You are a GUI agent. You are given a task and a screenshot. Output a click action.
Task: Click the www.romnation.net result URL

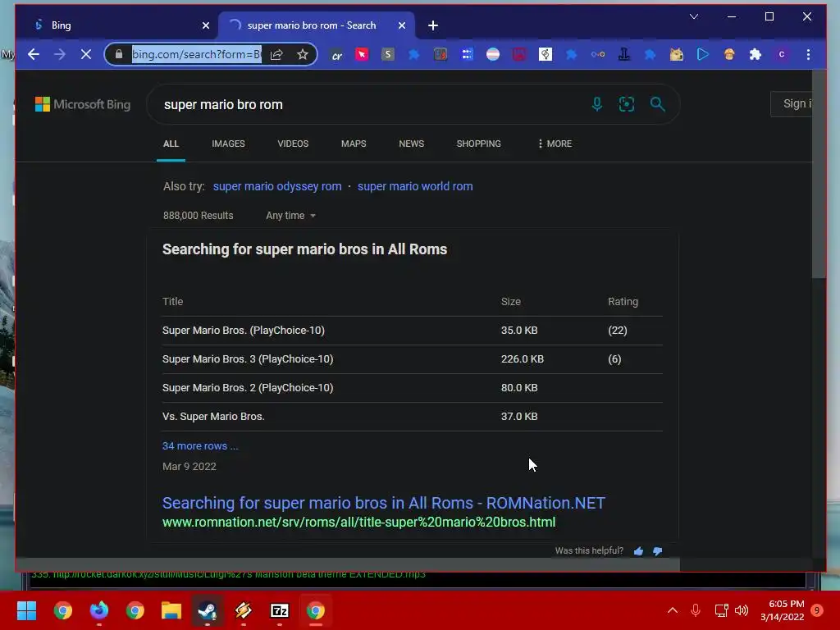tap(359, 522)
